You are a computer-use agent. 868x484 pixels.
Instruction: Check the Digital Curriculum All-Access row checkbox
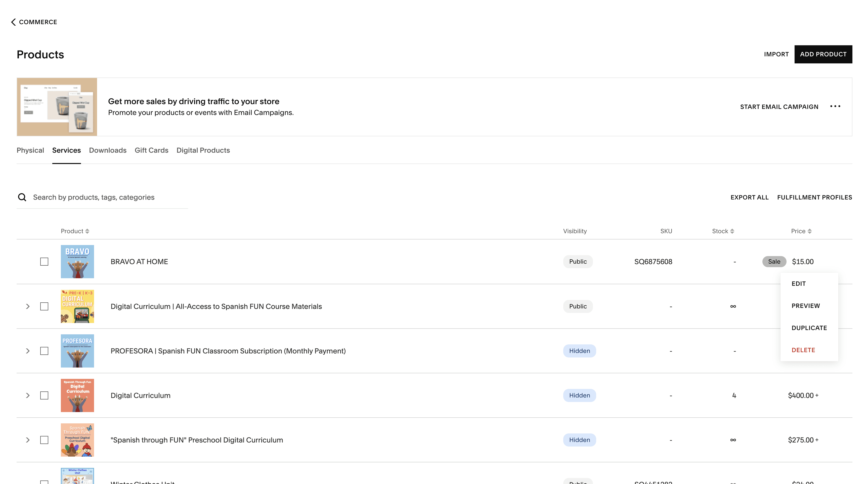coord(44,306)
